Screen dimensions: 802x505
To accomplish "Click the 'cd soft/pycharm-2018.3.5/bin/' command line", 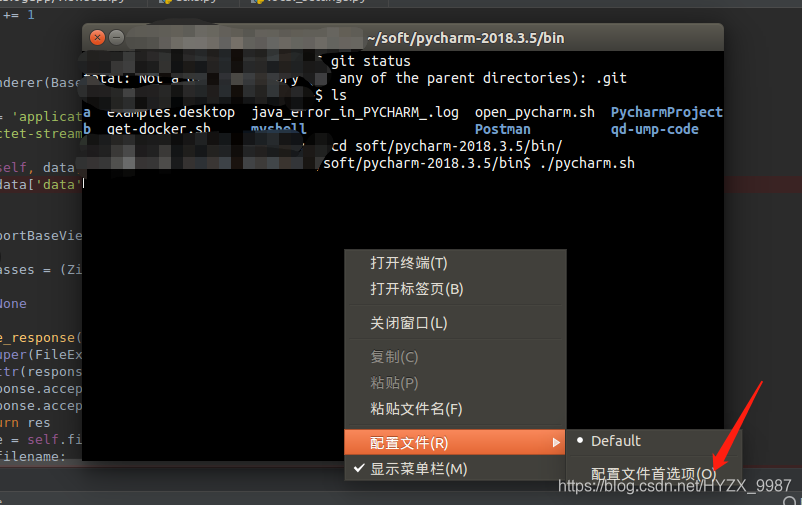I will click(447, 146).
